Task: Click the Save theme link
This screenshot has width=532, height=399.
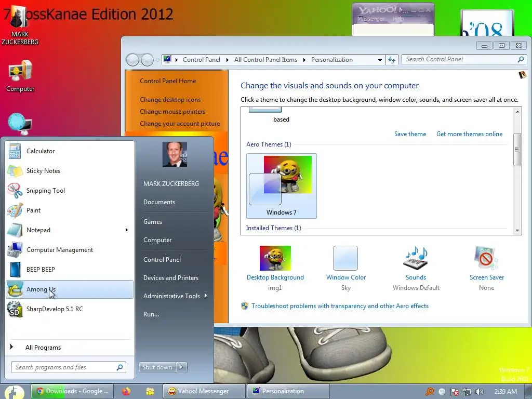Action: click(410, 134)
